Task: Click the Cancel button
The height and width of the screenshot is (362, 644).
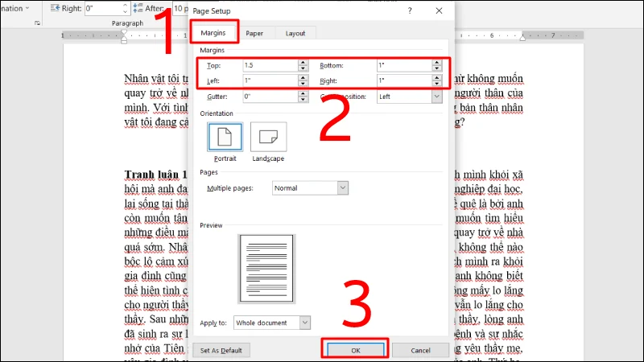Action: point(421,350)
